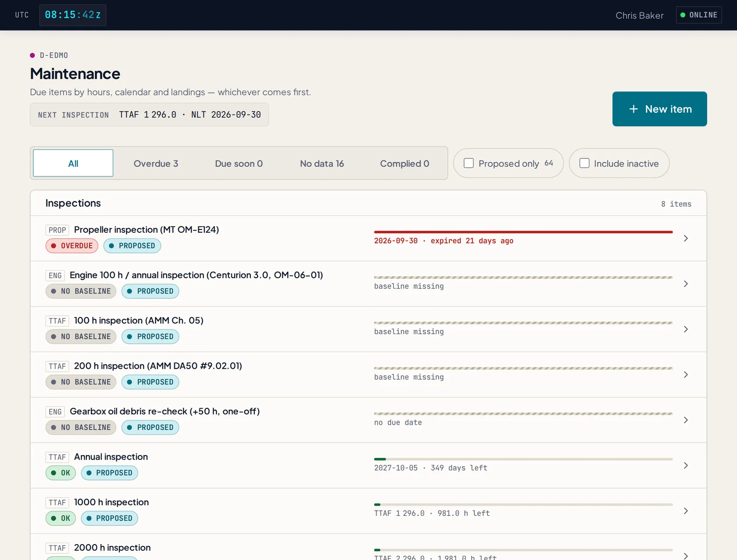The height and width of the screenshot is (560, 737).
Task: Click the TTAF tag on Annual inspection
Action: click(57, 457)
